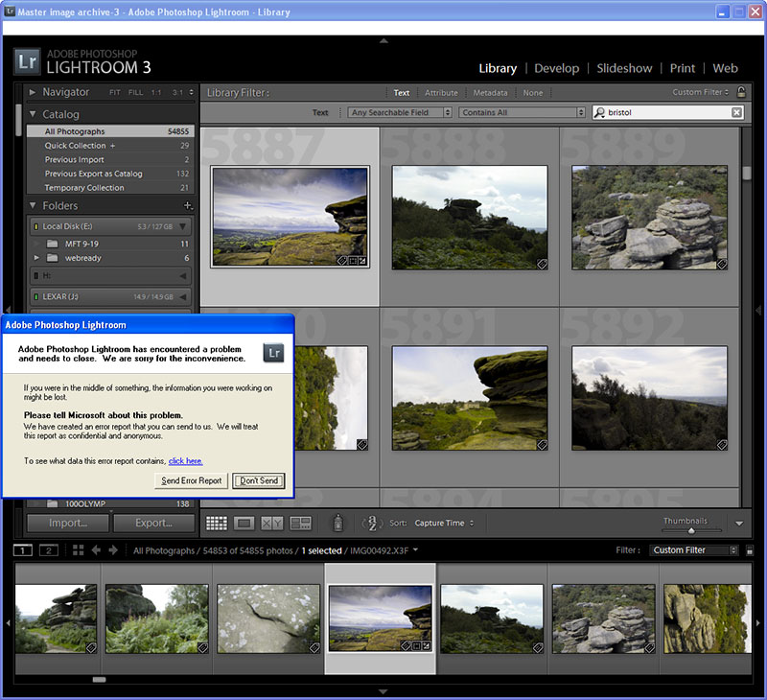Activate the second monitor window button
The image size is (767, 700).
tap(48, 550)
